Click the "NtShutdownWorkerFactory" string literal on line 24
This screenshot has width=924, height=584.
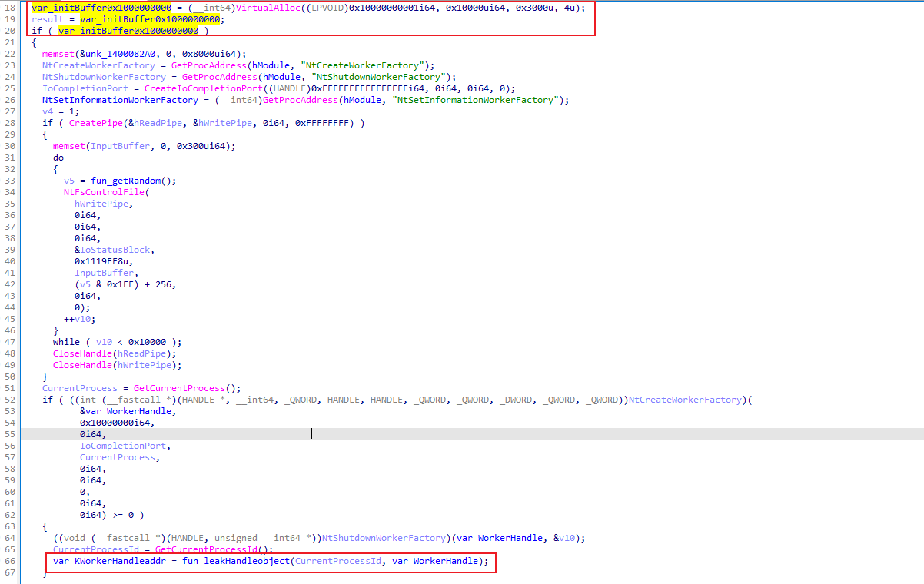(x=377, y=77)
